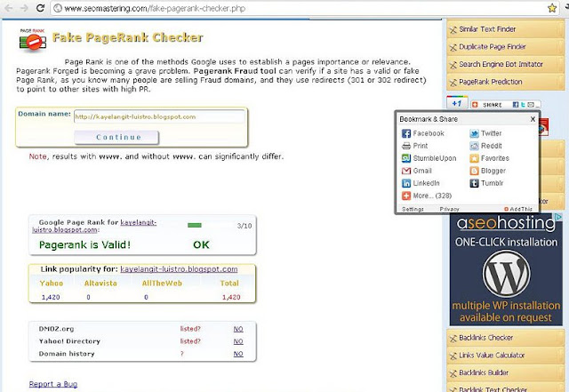
Task: Click link popularity kayelangit-luistro.blogspot.com link
Action: (179, 269)
